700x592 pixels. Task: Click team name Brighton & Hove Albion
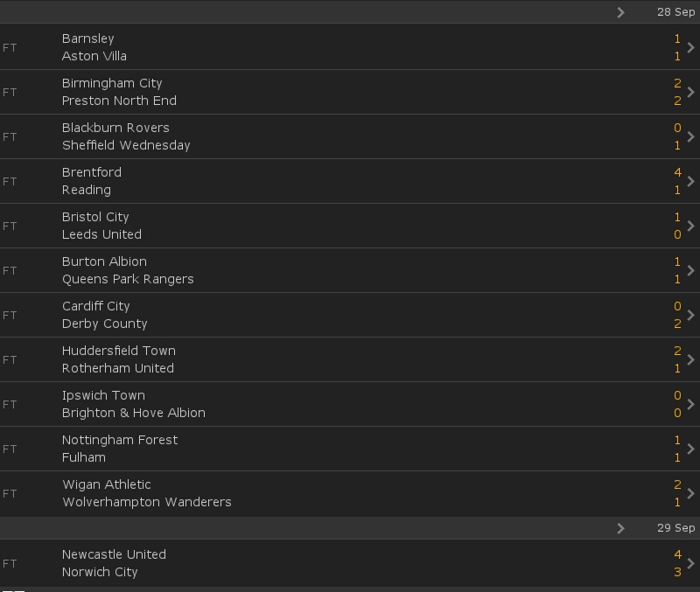point(134,413)
